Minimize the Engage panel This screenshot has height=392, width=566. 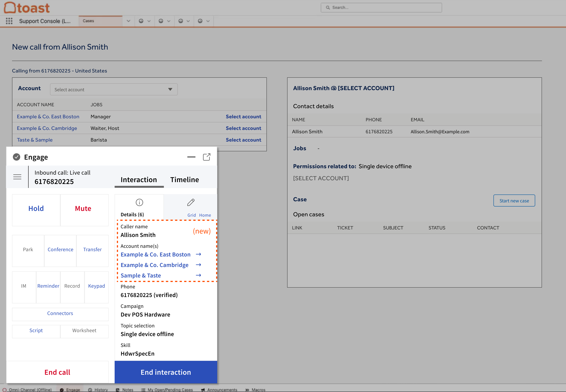click(x=191, y=157)
